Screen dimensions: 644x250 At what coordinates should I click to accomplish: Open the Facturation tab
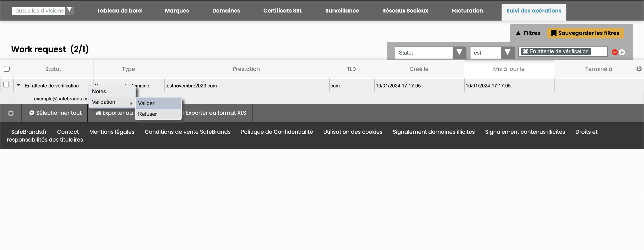(x=467, y=11)
